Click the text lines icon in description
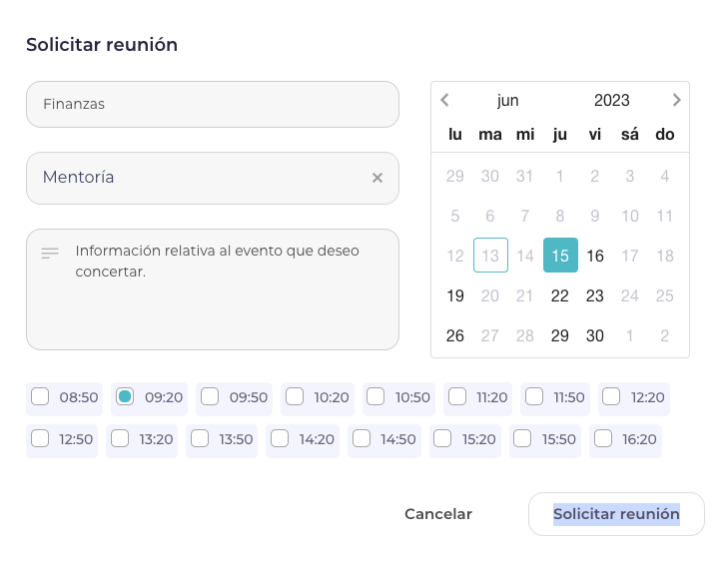The image size is (728, 574). point(50,254)
